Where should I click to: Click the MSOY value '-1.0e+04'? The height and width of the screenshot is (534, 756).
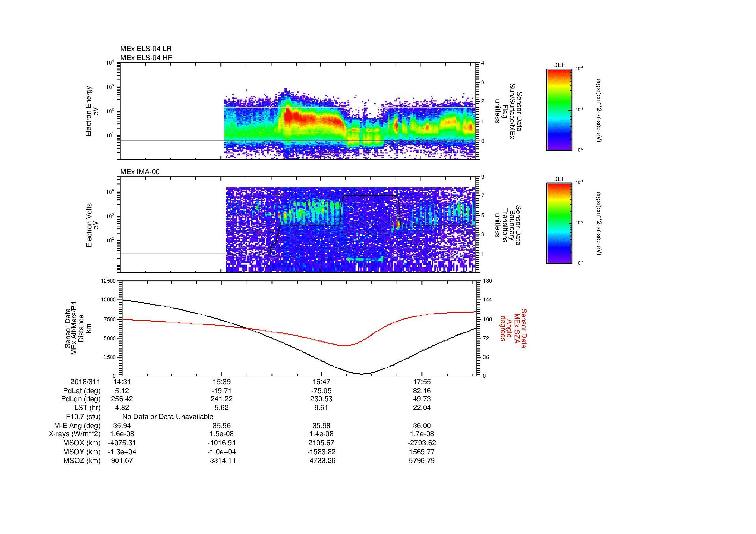pyautogui.click(x=222, y=452)
